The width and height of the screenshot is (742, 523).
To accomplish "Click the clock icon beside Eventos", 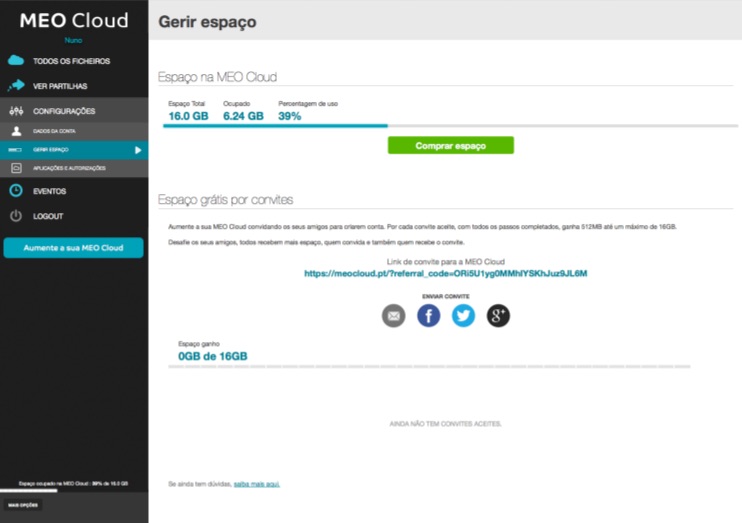I will (x=16, y=191).
